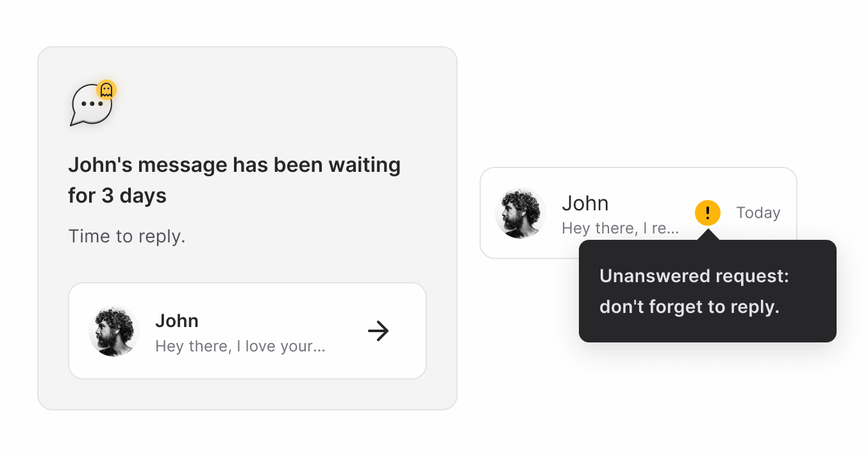Click John's name in the reminder card
This screenshot has height=454, width=868.
coord(177,321)
